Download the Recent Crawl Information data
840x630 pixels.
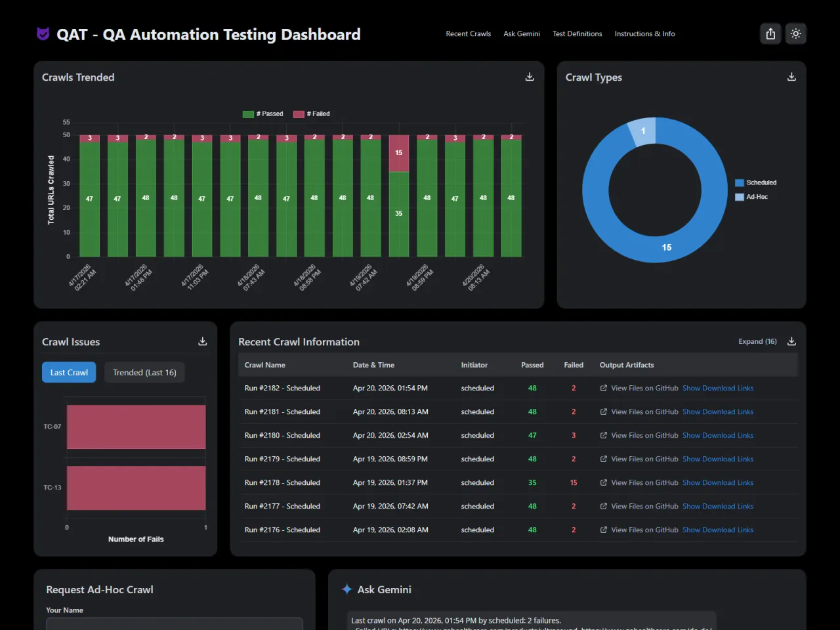pos(791,341)
